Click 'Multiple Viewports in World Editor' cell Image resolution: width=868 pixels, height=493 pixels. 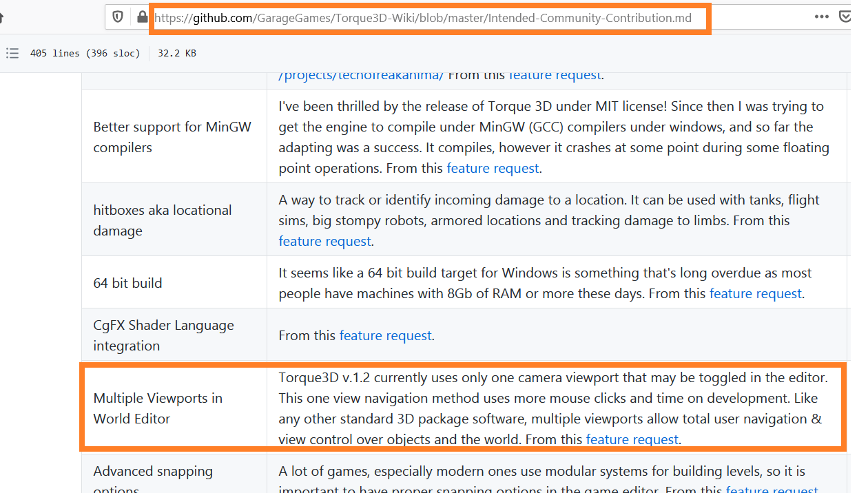click(174, 408)
